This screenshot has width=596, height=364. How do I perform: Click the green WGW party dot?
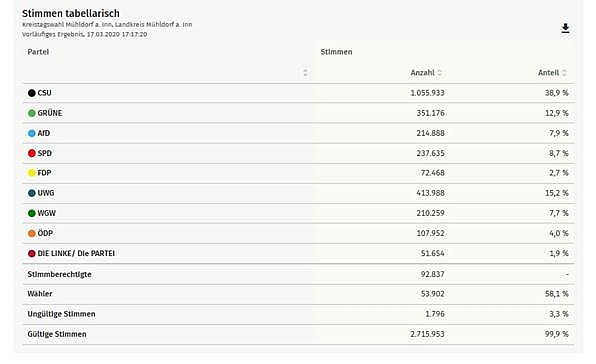[32, 213]
